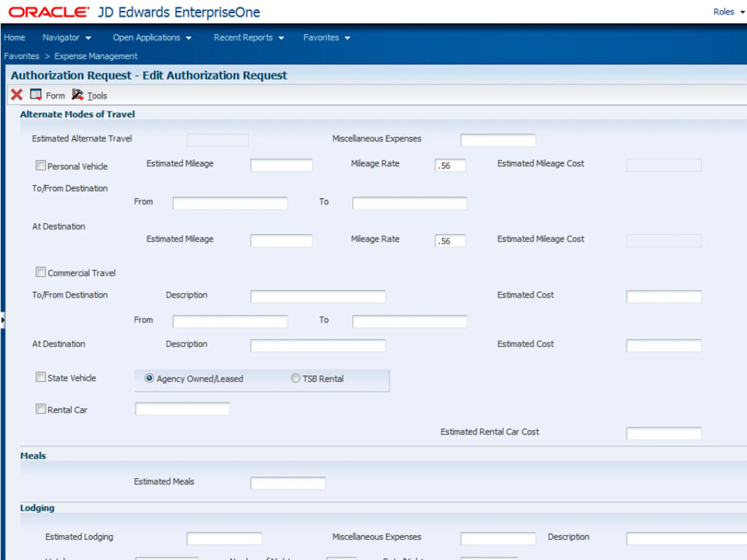Expand the collapsed left side panel arrow
747x560 pixels.
(x=3, y=320)
